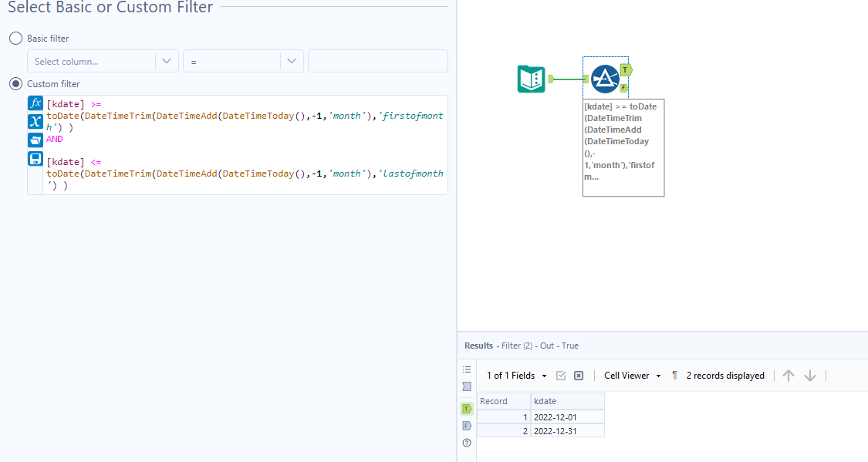Select the Basic filter radio button
The image size is (868, 462).
click(15, 38)
